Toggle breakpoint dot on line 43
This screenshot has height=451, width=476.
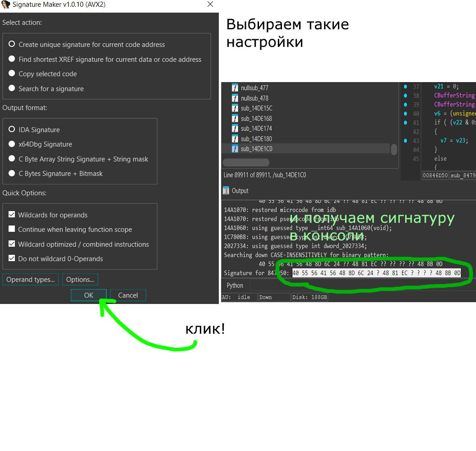[x=405, y=141]
